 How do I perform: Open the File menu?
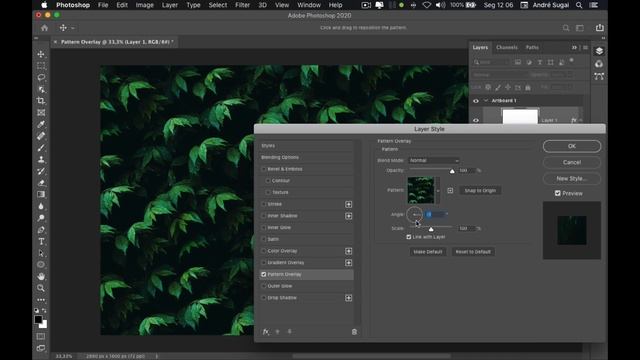pos(103,5)
